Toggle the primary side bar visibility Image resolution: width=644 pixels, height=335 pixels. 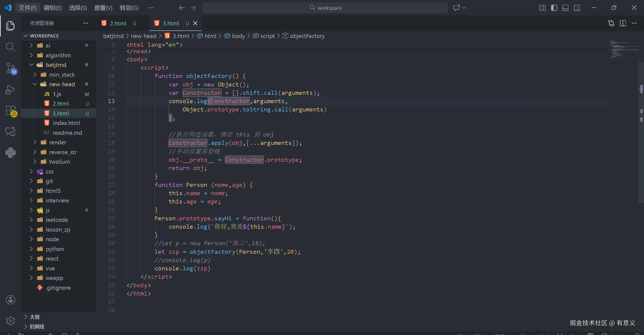pos(554,8)
